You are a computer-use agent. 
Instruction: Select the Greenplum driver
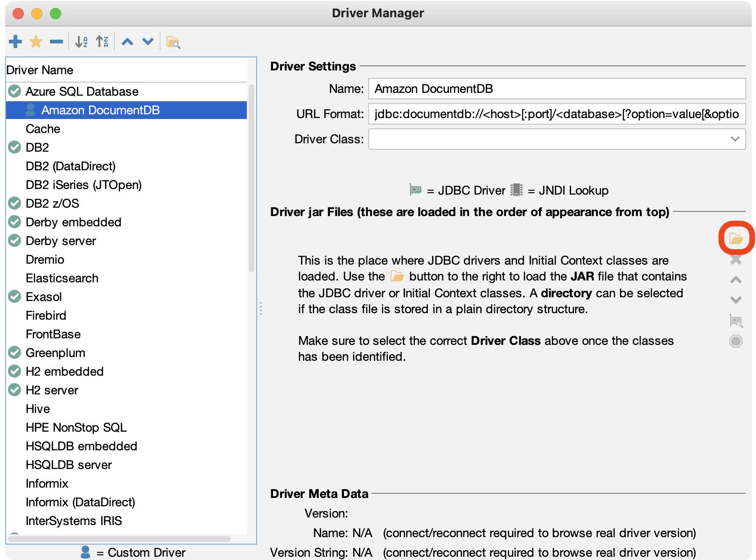click(126, 353)
